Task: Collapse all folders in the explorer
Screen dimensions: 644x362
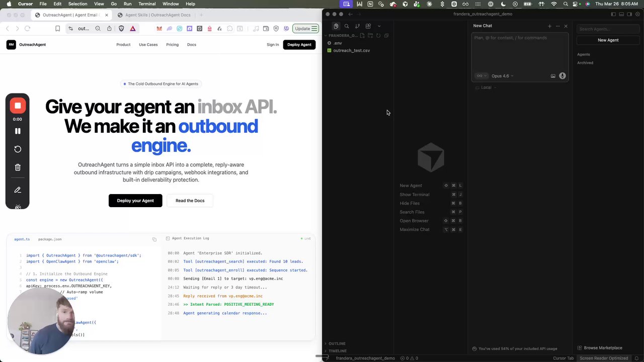Action: (x=386, y=36)
